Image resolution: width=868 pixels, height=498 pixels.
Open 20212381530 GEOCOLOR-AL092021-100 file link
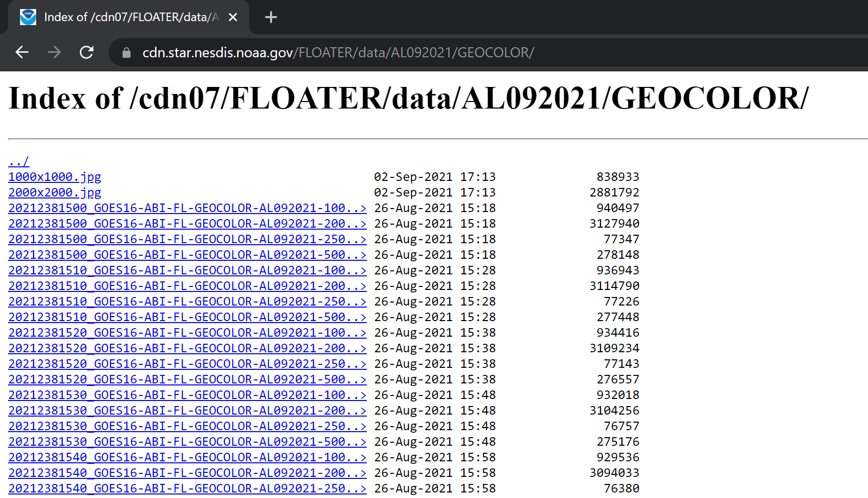188,395
